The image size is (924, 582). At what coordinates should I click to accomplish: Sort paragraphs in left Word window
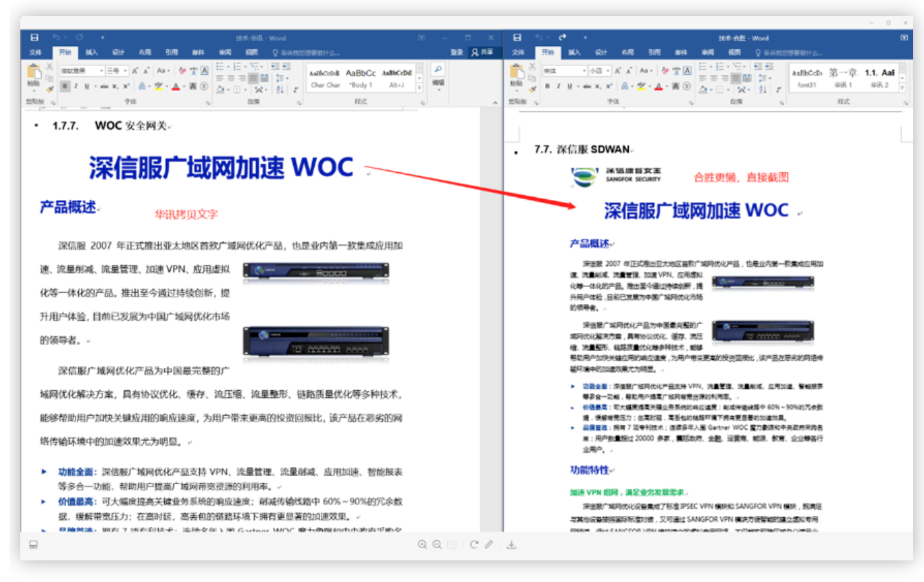280,88
